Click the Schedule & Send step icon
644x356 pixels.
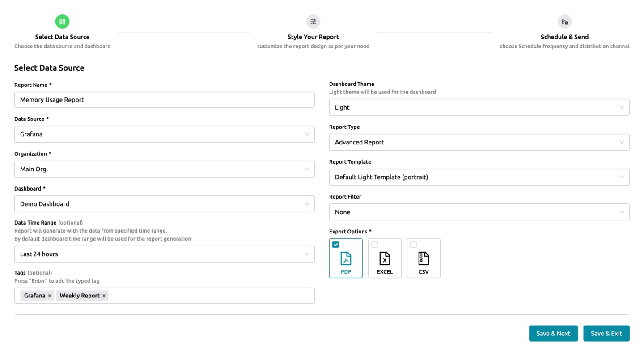[x=564, y=21]
